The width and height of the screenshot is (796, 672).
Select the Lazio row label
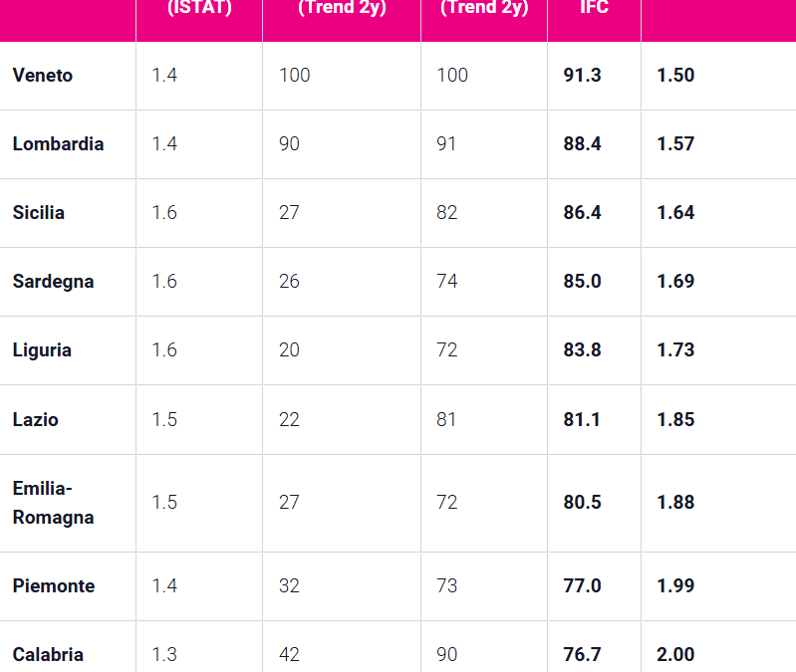(36, 420)
